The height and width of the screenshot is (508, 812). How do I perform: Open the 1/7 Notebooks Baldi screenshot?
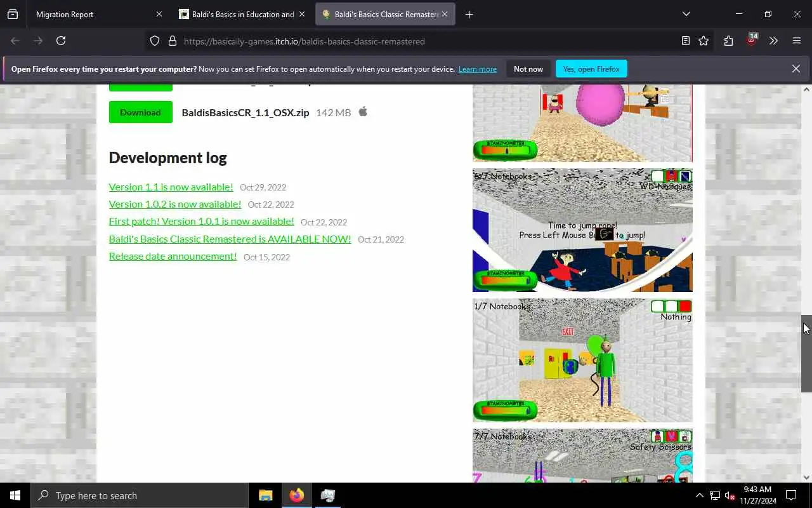582,360
